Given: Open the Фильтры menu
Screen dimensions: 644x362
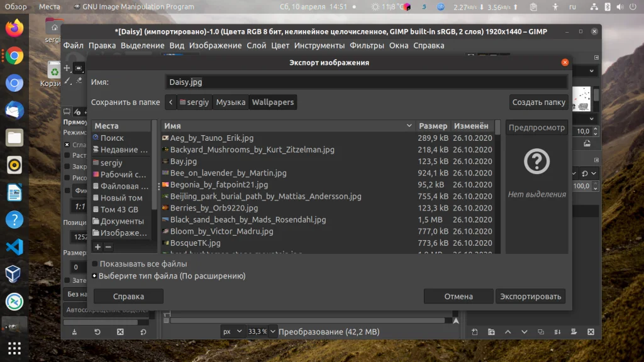Looking at the screenshot, I should tap(367, 45).
